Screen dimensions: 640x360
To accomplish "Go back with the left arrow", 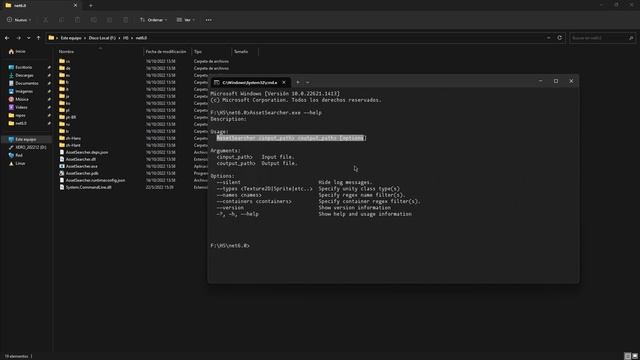I will pos(7,38).
